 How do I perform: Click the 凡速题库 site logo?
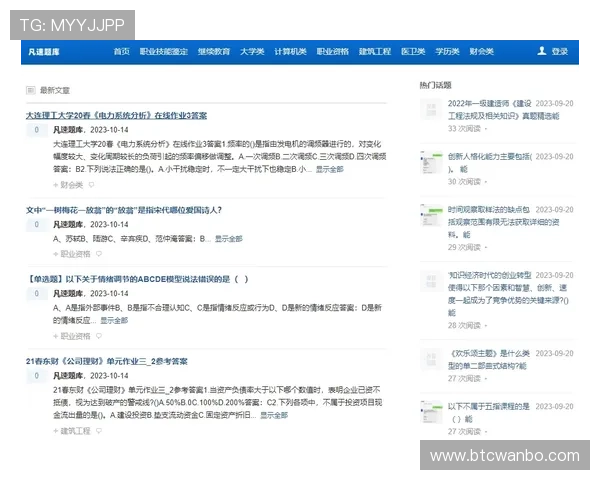[44, 52]
